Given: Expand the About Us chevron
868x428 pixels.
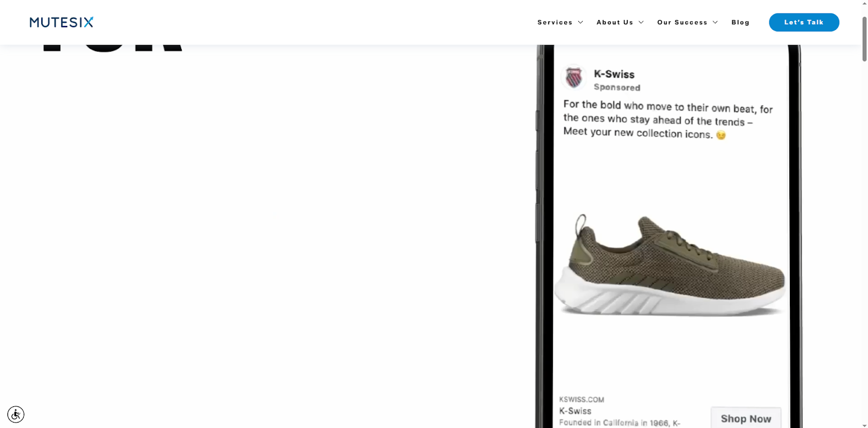Looking at the screenshot, I should tap(641, 22).
